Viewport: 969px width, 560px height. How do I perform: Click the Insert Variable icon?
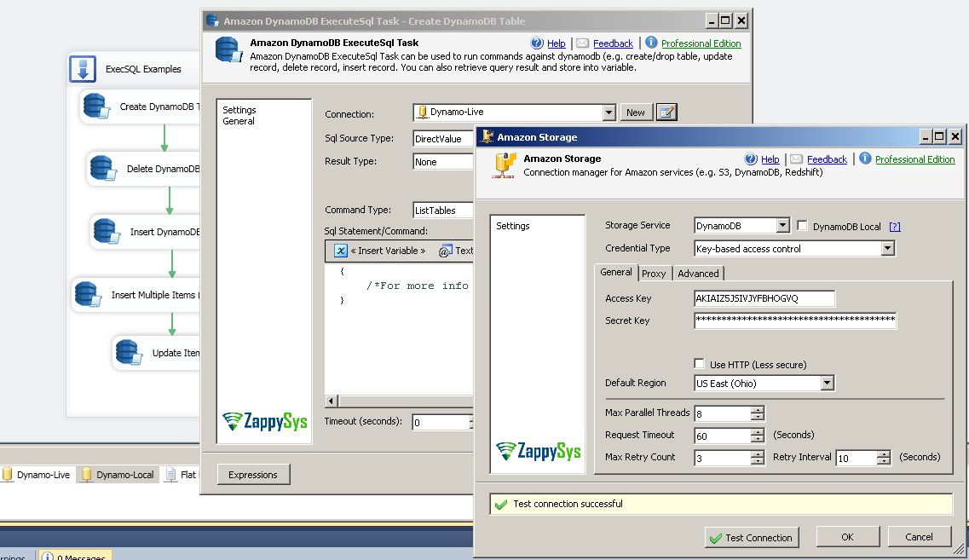tap(341, 251)
